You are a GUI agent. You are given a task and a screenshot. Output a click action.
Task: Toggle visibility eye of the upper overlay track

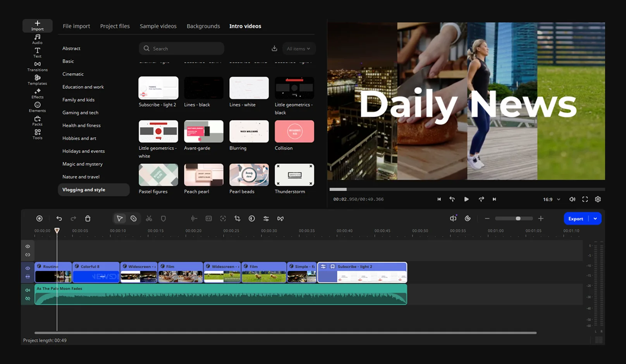tap(28, 246)
